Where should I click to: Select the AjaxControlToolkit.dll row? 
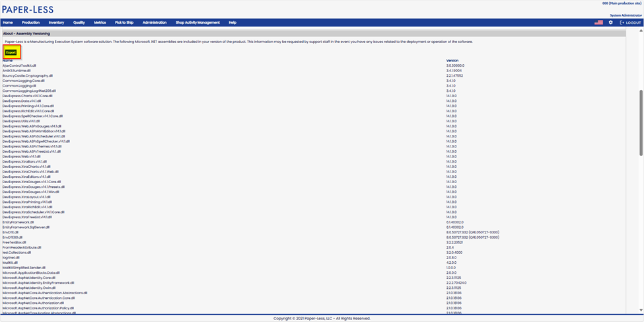pos(19,65)
